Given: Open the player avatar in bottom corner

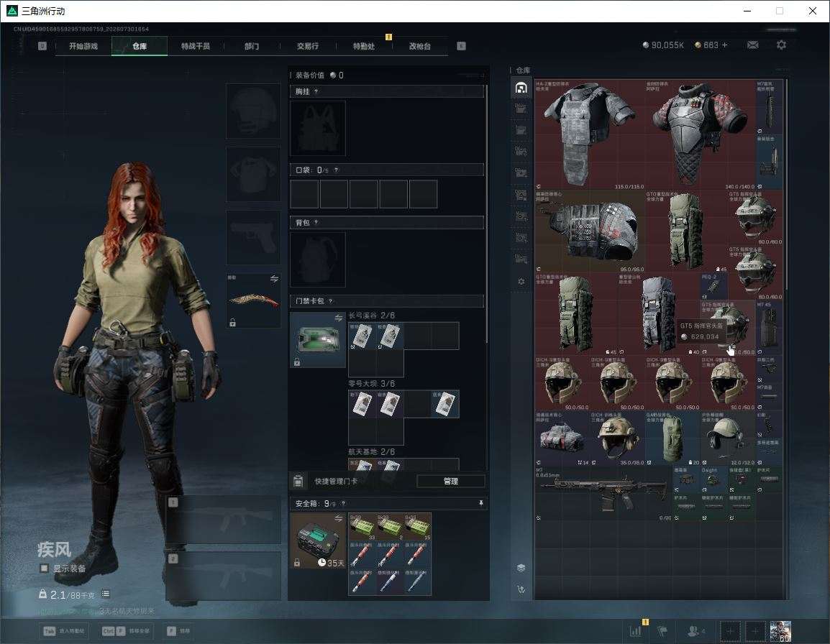Looking at the screenshot, I should pyautogui.click(x=781, y=631).
